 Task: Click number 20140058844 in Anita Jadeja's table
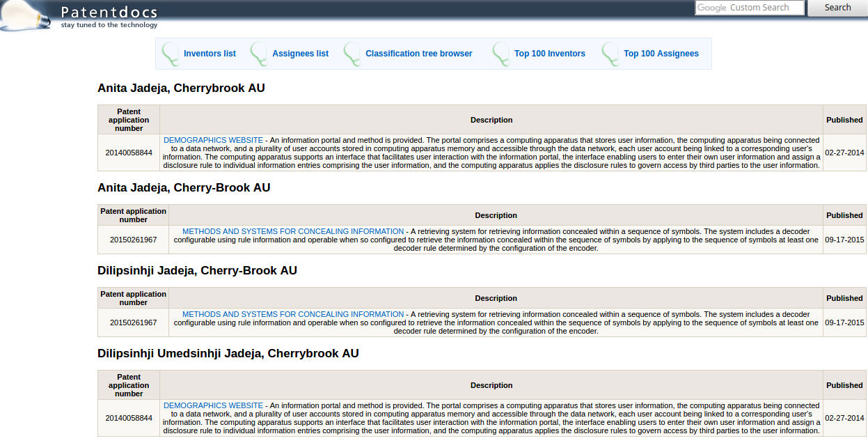coord(129,153)
